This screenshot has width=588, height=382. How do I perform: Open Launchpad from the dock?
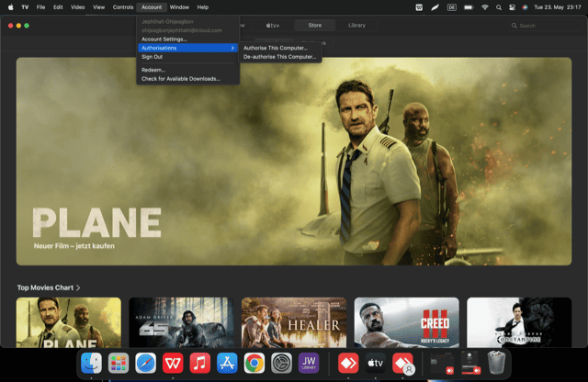(119, 362)
